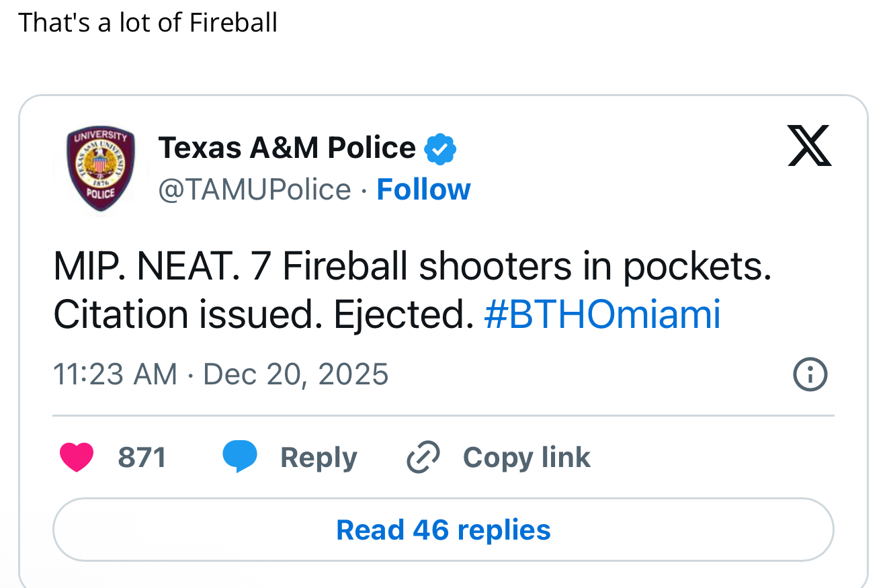This screenshot has height=588, width=887.
Task: Open the #BTHOmiami hashtag
Action: (x=602, y=314)
